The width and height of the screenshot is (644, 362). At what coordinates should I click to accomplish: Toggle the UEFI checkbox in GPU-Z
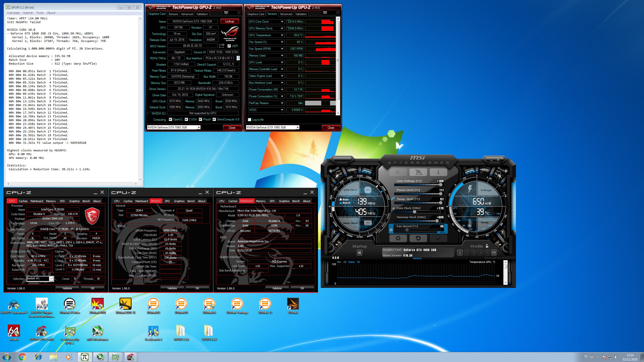pyautogui.click(x=229, y=46)
